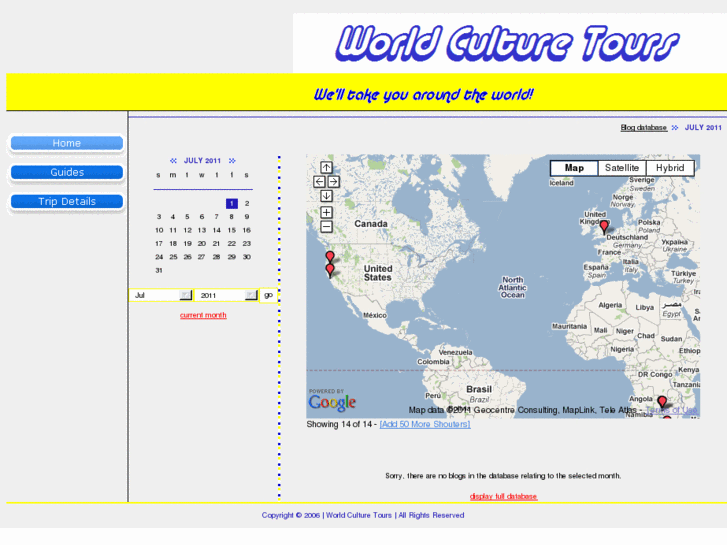The image size is (727, 545).
Task: Pan the map left with arrow button
Action: (x=319, y=182)
